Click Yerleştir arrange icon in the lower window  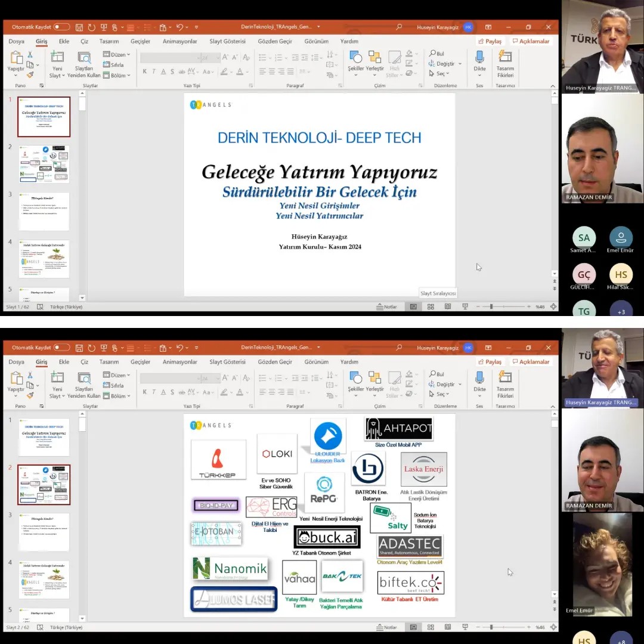pos(374,378)
